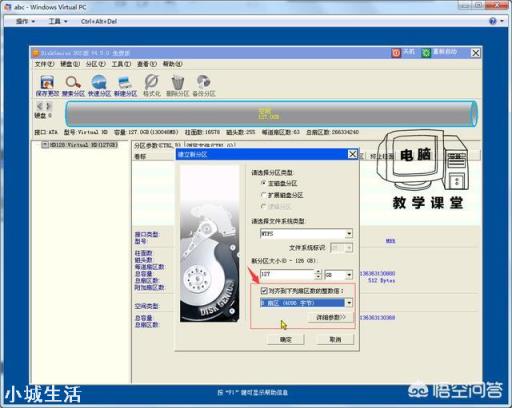Open the Tools (工具) menu in DiskGenius

click(121, 64)
